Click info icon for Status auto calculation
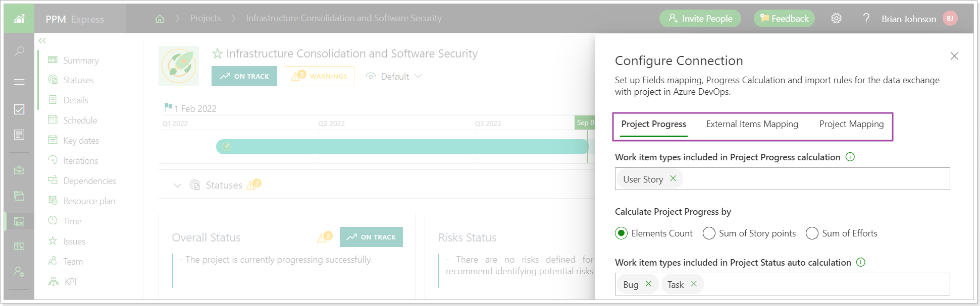Image resolution: width=980 pixels, height=306 pixels. [x=861, y=262]
